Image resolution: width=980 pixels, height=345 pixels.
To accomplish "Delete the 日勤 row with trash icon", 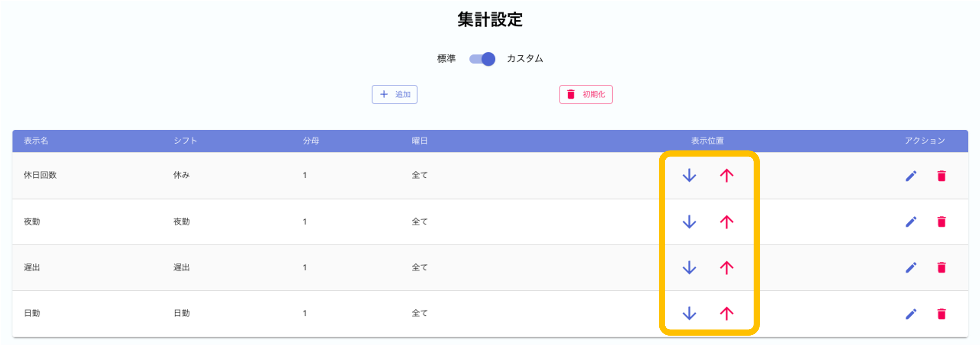I will click(x=941, y=314).
